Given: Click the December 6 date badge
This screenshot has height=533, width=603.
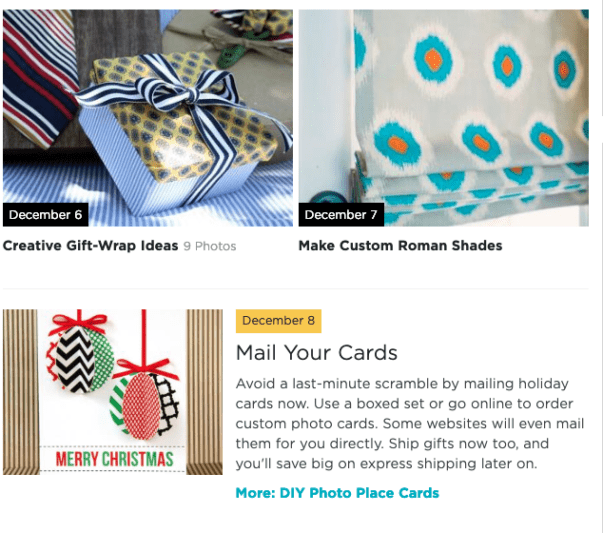Looking at the screenshot, I should pos(45,215).
